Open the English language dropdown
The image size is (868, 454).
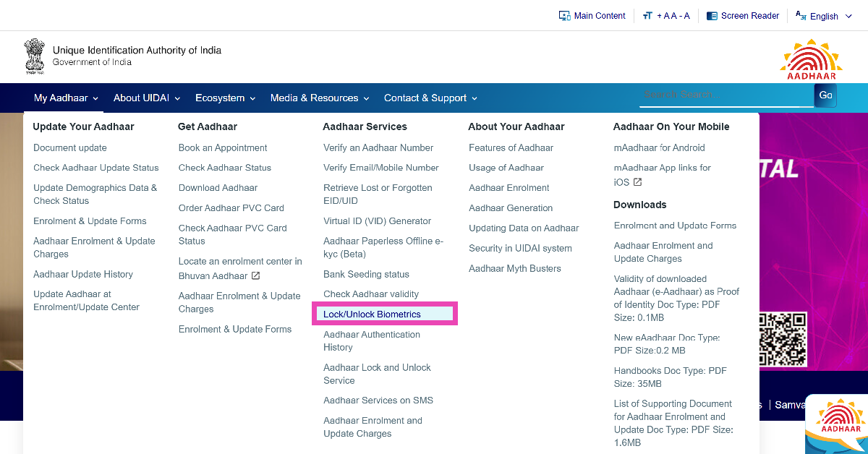[x=824, y=16]
